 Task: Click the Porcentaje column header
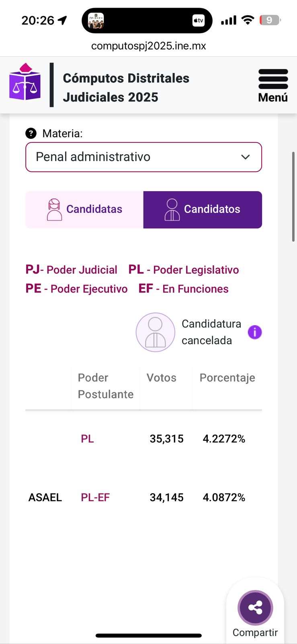227,378
